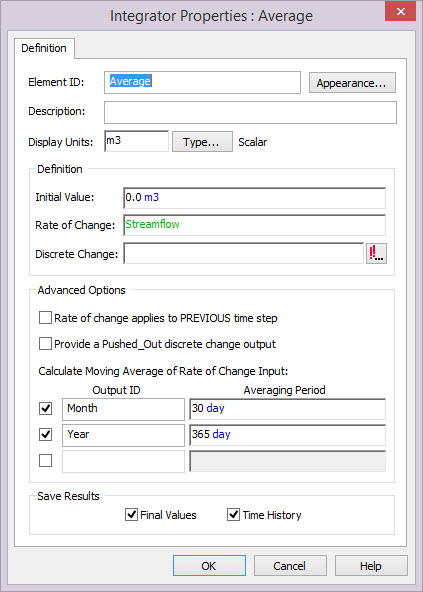Click the empty third Output ID field
The width and height of the screenshot is (423, 592).
click(x=124, y=461)
